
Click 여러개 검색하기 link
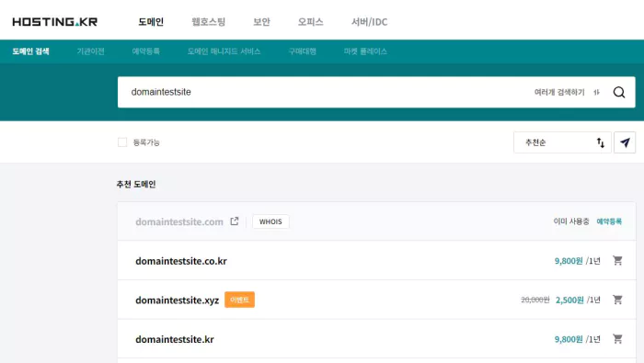coord(559,92)
